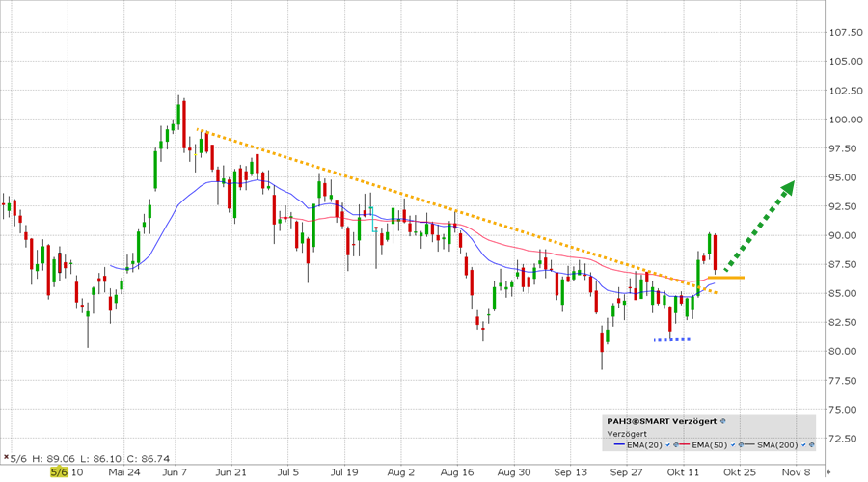Toggle the EMA(50) visibility checkmark
This screenshot has width=868, height=482.
pos(733,444)
